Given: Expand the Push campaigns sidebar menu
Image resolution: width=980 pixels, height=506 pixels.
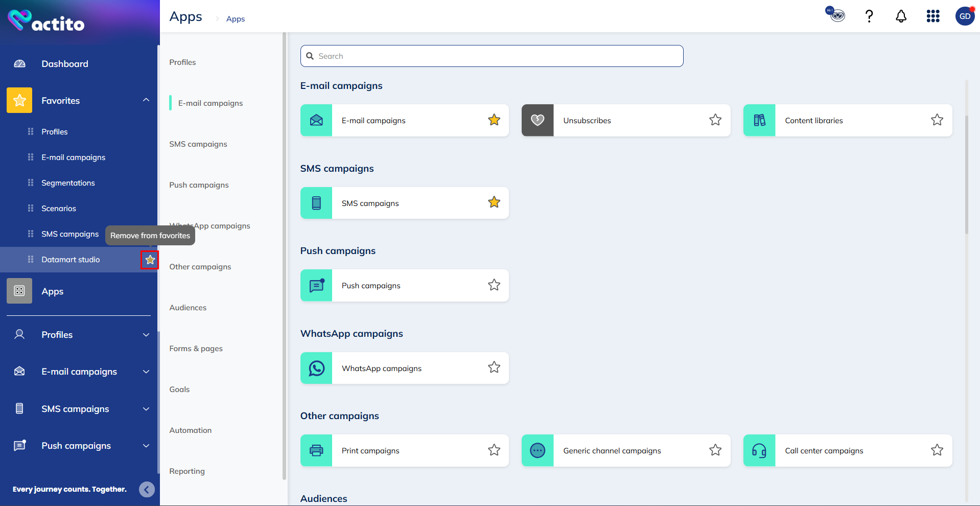Looking at the screenshot, I should click(x=146, y=446).
